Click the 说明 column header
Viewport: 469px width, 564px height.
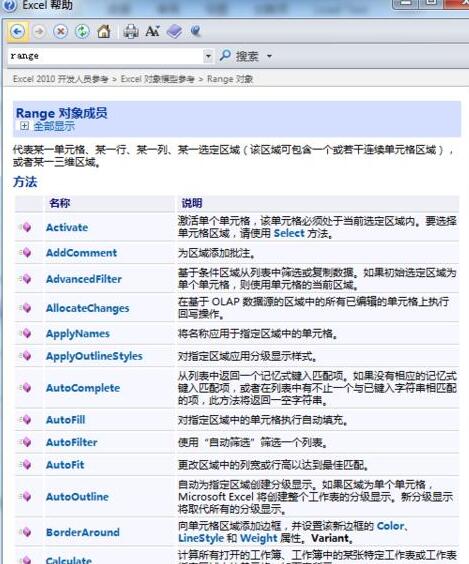pos(192,203)
